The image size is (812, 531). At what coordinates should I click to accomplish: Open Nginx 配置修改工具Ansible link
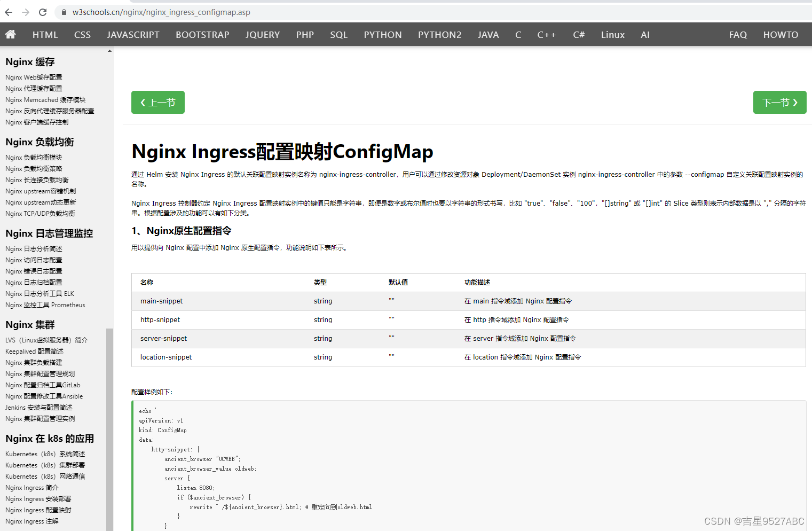pyautogui.click(x=44, y=396)
